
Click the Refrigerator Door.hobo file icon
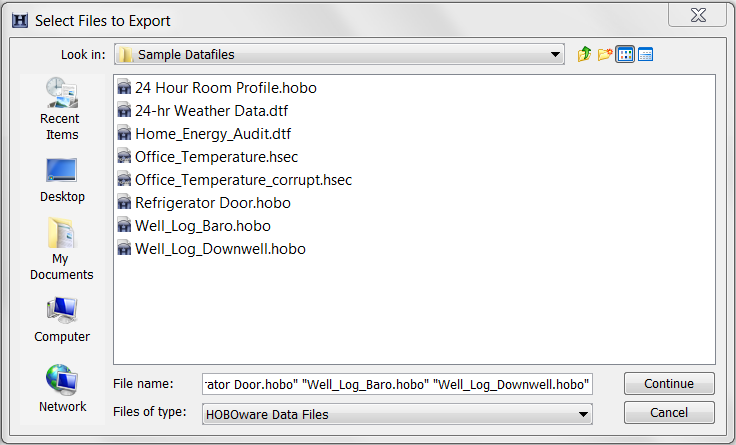pyautogui.click(x=124, y=203)
